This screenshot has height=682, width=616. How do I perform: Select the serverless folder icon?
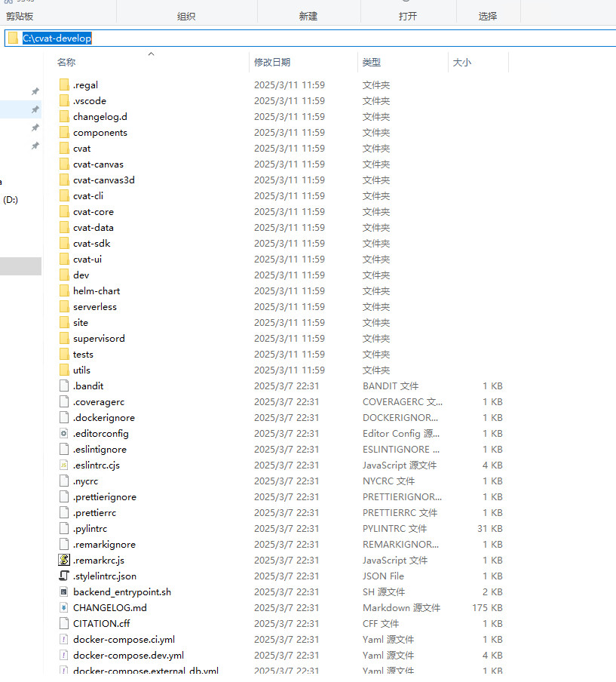[64, 306]
